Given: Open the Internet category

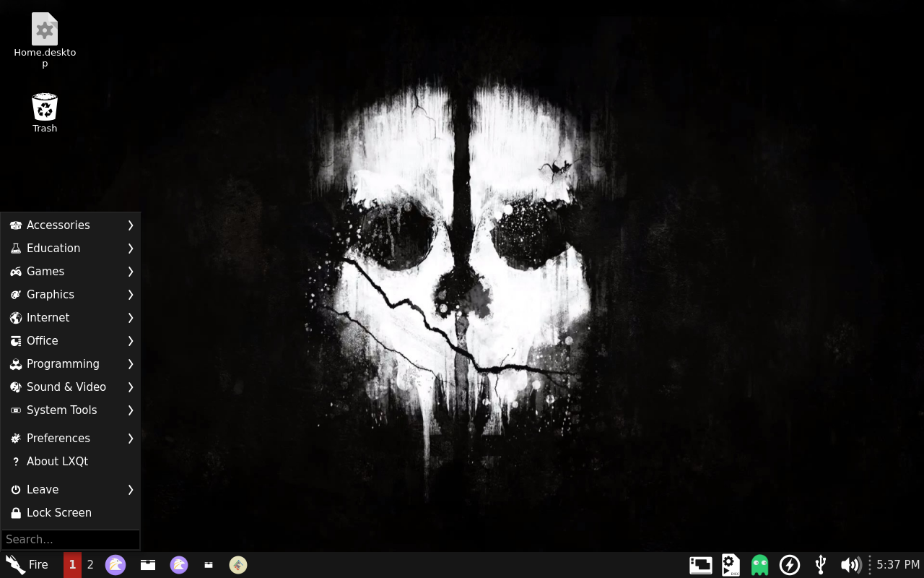Looking at the screenshot, I should point(70,318).
